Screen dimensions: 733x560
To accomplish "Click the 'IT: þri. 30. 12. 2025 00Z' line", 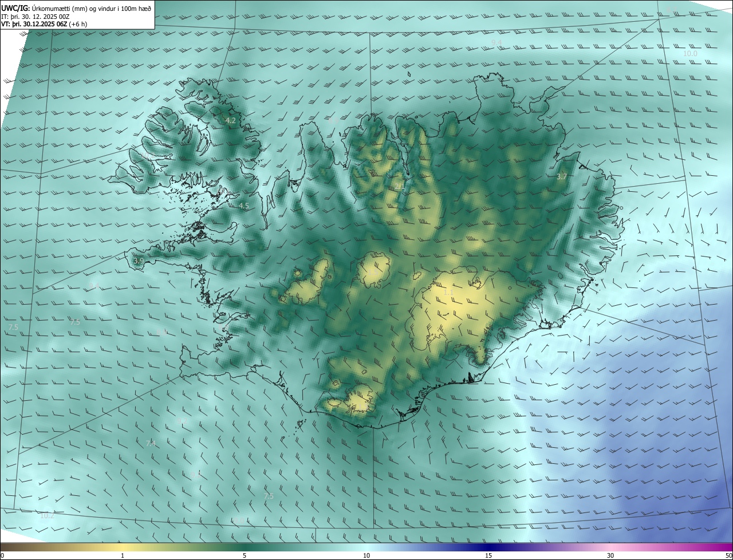I will pos(36,16).
